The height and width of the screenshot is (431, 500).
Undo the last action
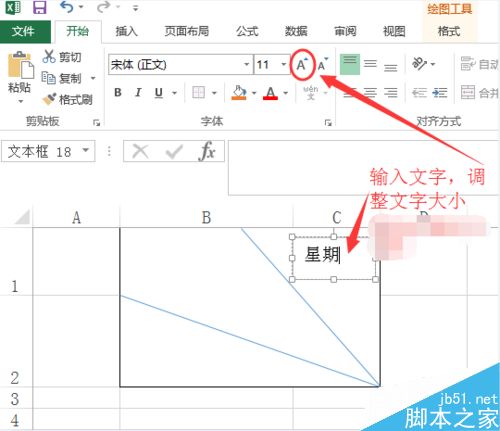(x=66, y=7)
